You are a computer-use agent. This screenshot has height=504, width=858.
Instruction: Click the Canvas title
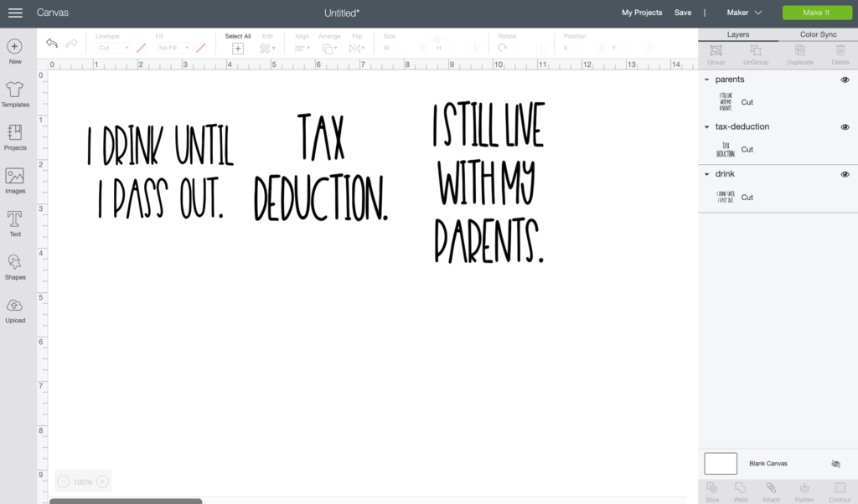tap(53, 13)
